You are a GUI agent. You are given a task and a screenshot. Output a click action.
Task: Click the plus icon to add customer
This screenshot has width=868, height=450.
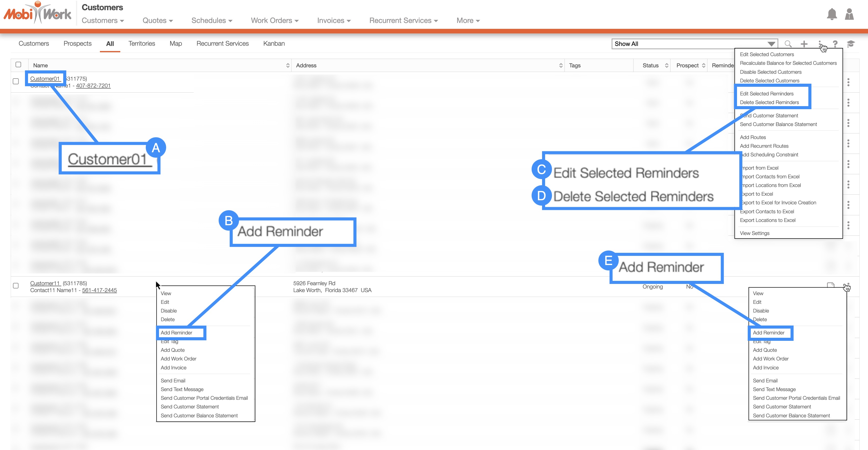[x=804, y=44]
